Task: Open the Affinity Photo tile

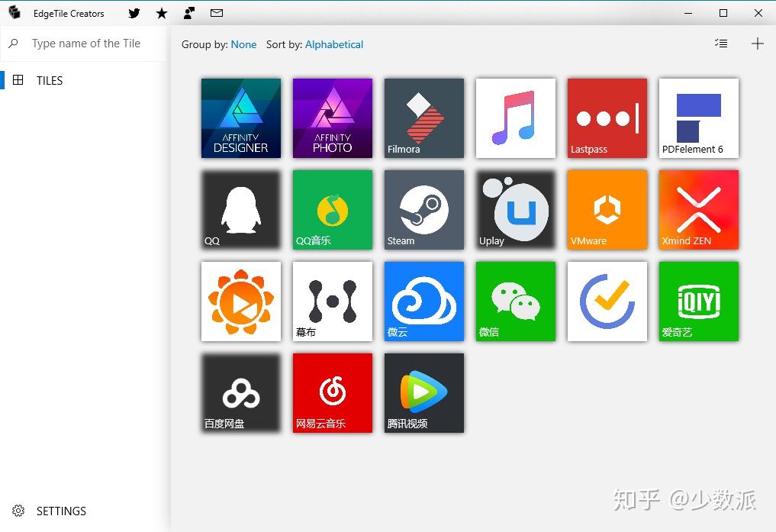Action: (333, 118)
